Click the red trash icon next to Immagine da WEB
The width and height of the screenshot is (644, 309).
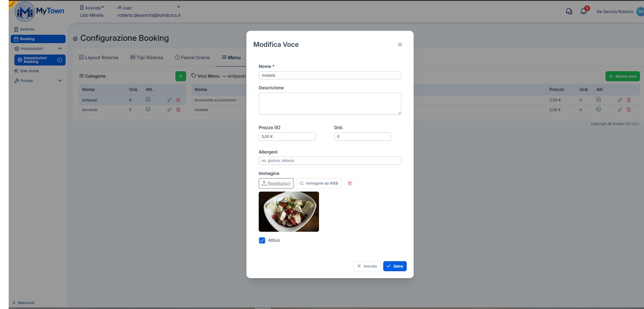349,183
